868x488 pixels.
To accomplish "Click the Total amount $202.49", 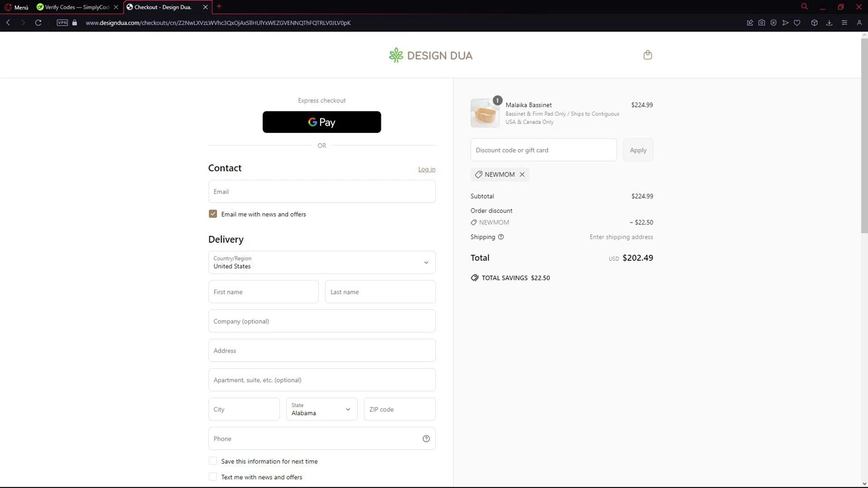I will click(x=638, y=258).
